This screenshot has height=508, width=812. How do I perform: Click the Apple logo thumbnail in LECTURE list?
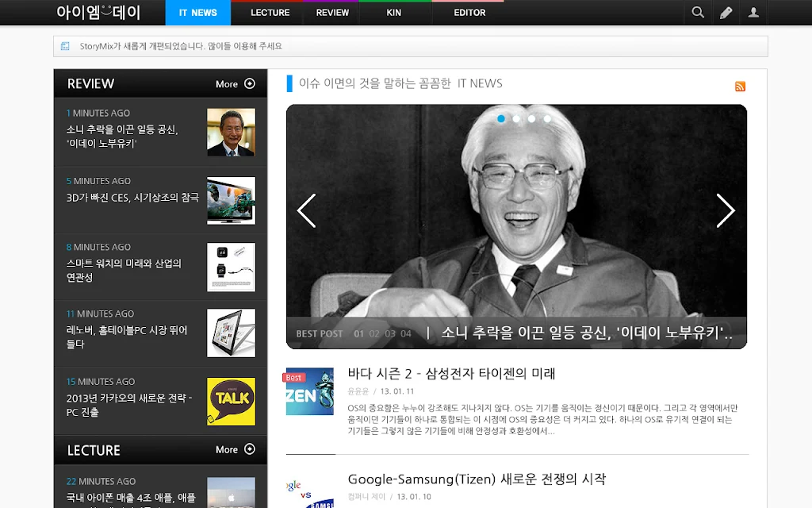click(x=231, y=492)
